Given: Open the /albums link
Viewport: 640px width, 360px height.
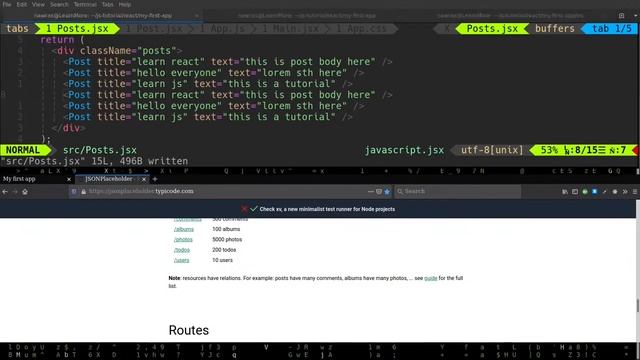Looking at the screenshot, I should [184, 229].
